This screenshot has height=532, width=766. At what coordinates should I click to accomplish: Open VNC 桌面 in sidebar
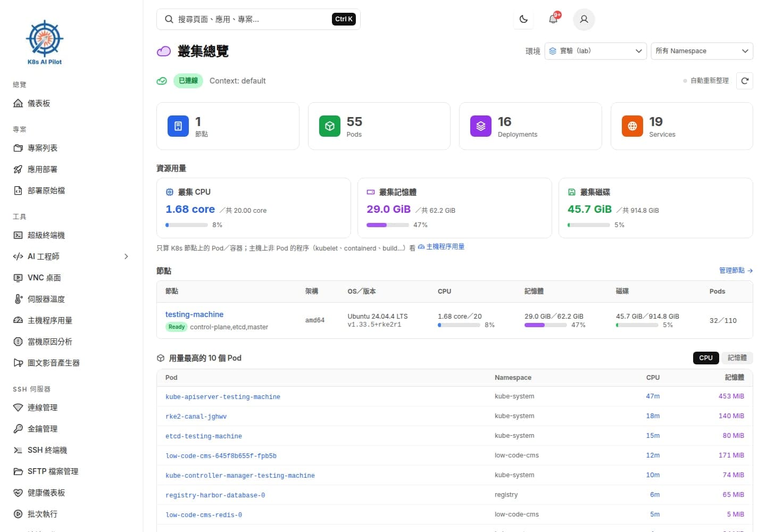tap(71, 278)
